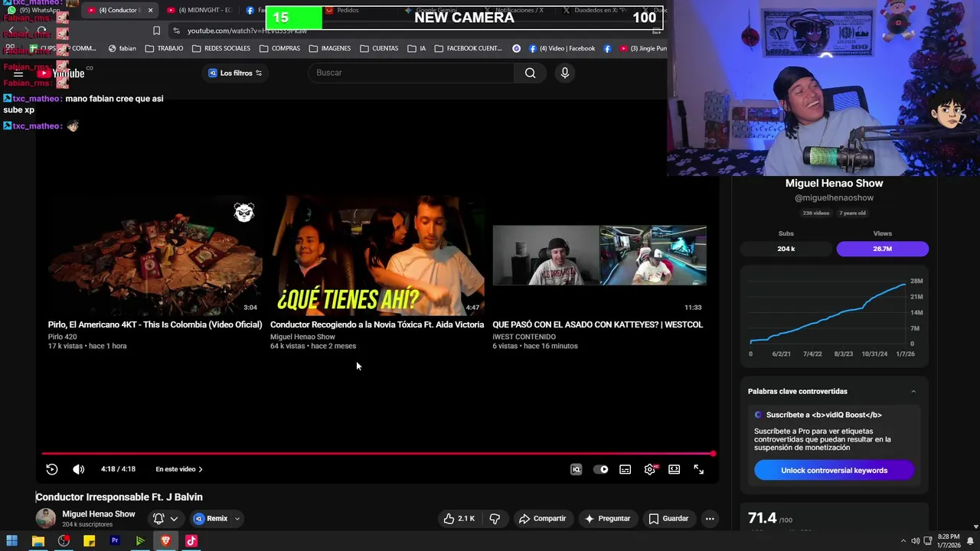Open the IA bookmarks folder
This screenshot has width=980, height=551.
point(416,48)
